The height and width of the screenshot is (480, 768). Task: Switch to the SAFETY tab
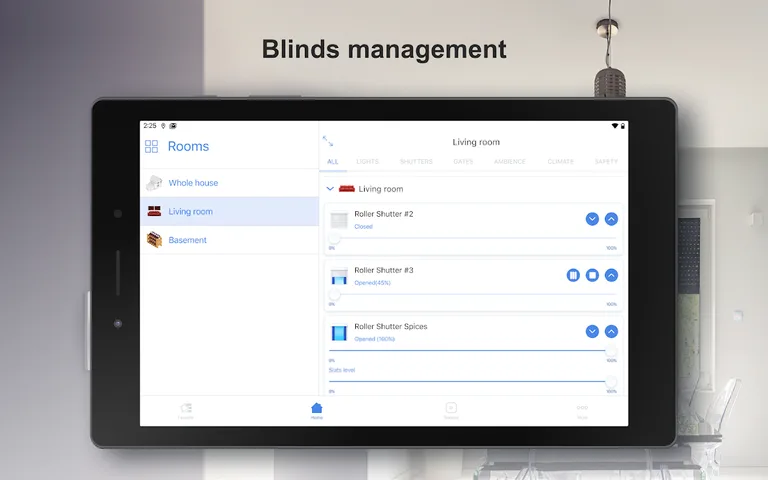[606, 162]
